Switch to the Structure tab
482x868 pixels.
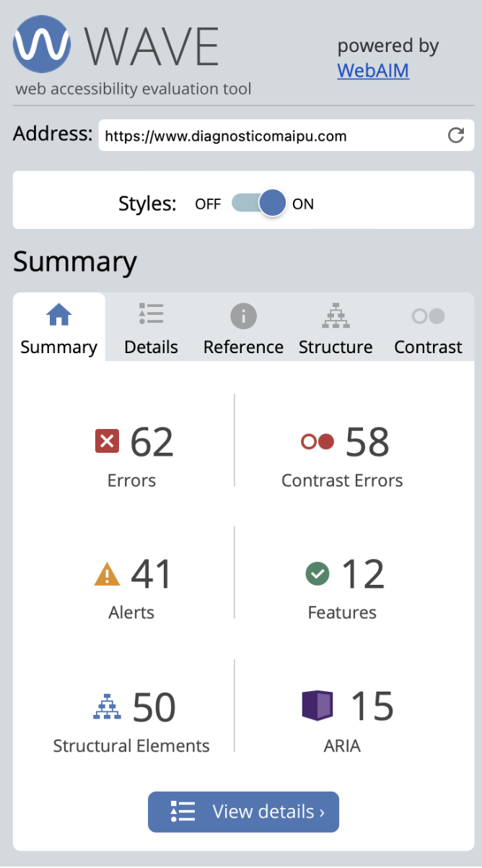pyautogui.click(x=336, y=329)
